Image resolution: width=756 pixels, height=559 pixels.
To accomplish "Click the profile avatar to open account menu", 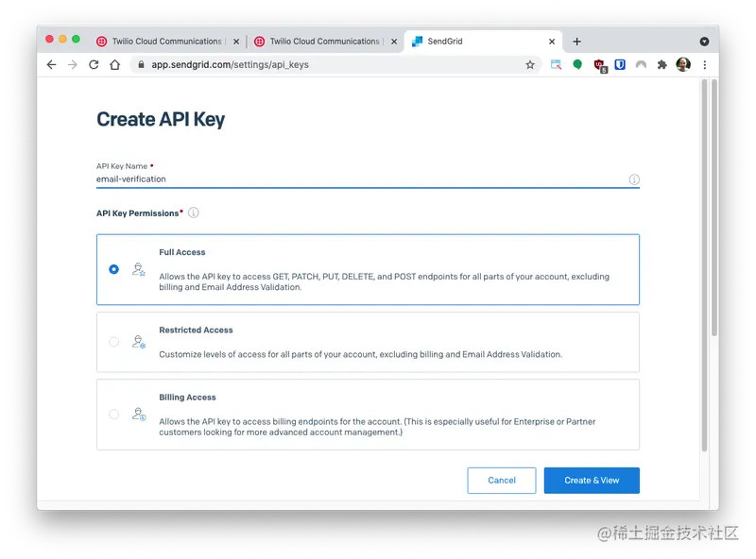I will pos(682,64).
